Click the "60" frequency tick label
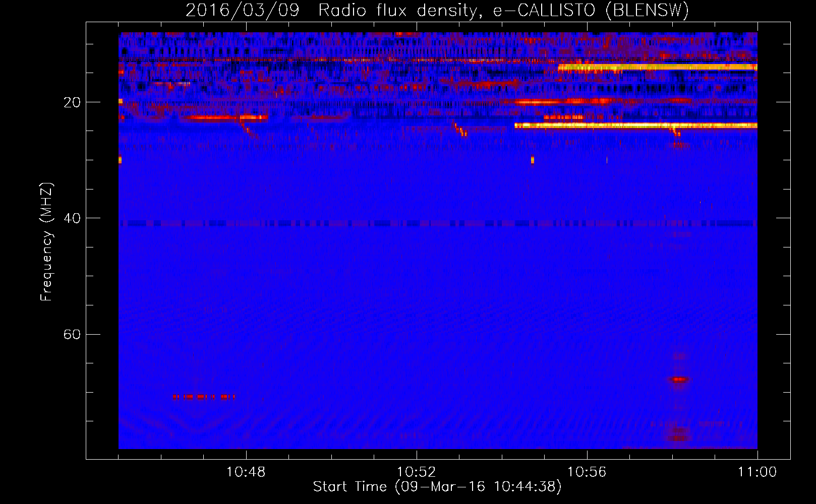The image size is (816, 504). click(x=72, y=335)
